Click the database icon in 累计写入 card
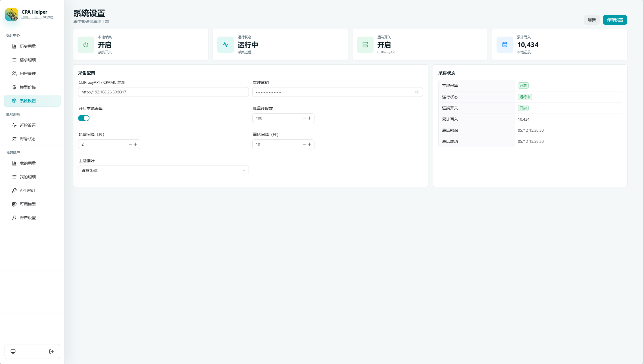This screenshot has width=644, height=364. click(505, 45)
